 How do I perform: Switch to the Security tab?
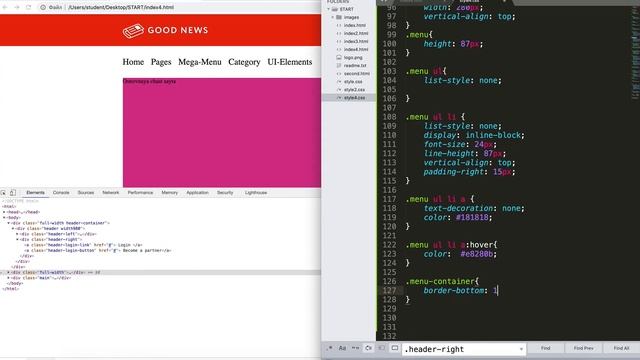(x=225, y=193)
